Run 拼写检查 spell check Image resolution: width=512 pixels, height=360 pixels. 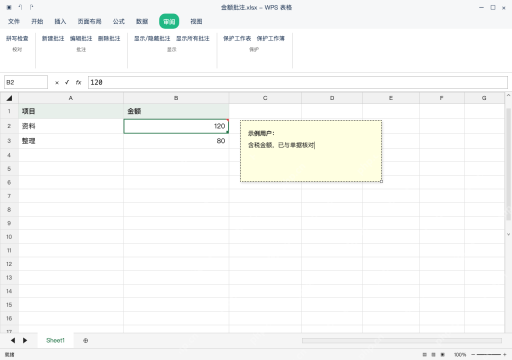(x=17, y=39)
